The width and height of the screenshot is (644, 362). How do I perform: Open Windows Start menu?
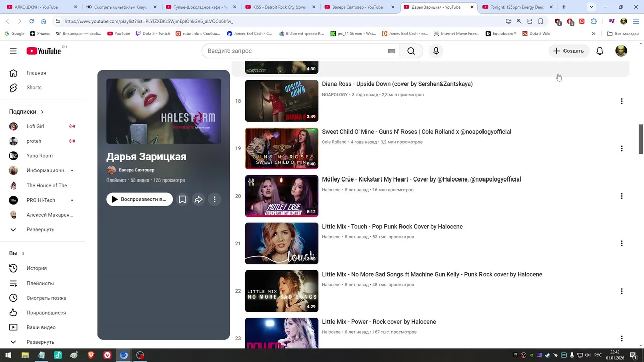coord(8,355)
